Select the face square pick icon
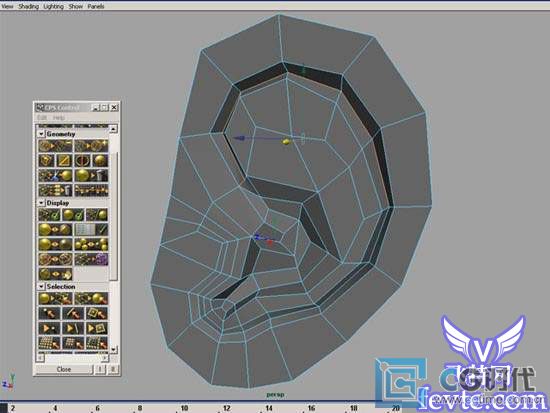 [97, 313]
